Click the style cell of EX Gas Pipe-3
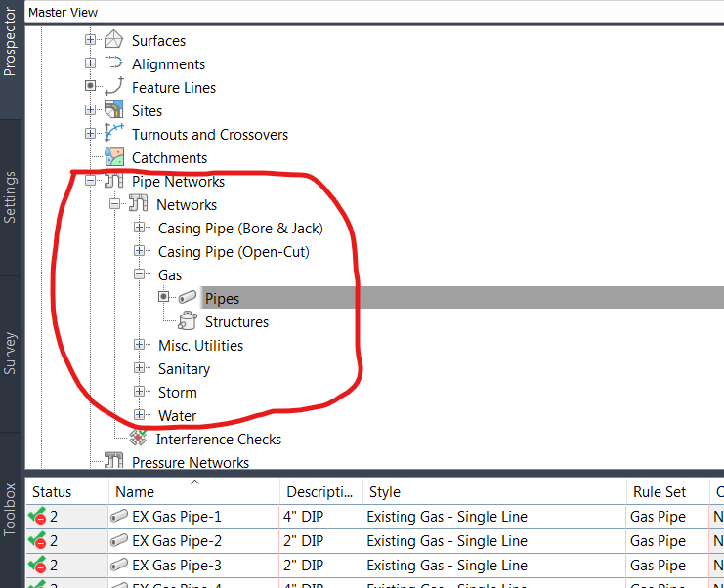 pos(494,566)
